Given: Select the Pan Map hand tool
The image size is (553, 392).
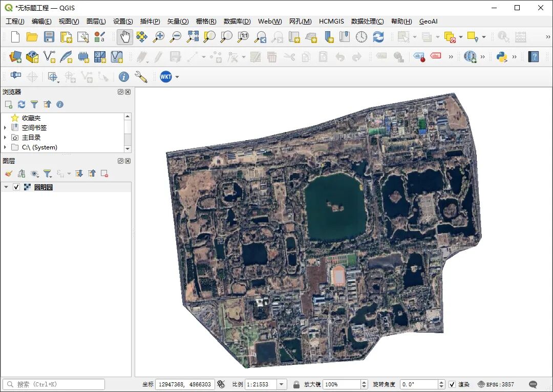Looking at the screenshot, I should pos(125,37).
